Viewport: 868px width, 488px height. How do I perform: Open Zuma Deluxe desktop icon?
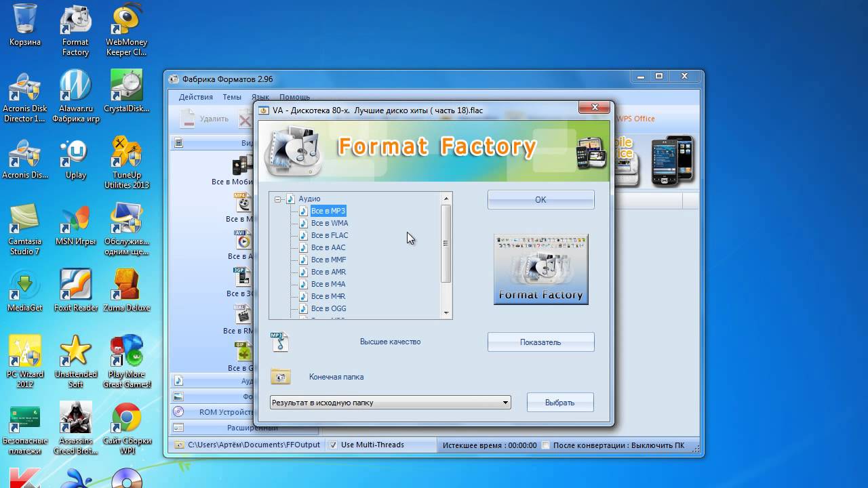[127, 291]
